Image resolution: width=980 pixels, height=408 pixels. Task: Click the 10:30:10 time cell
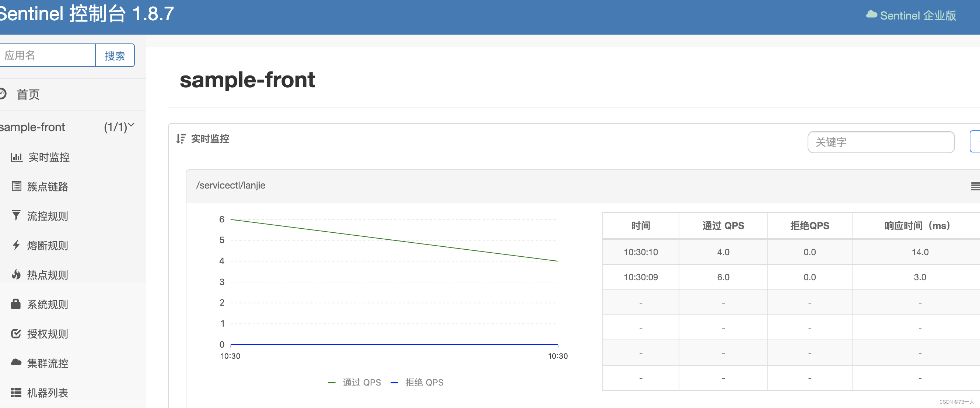point(641,252)
